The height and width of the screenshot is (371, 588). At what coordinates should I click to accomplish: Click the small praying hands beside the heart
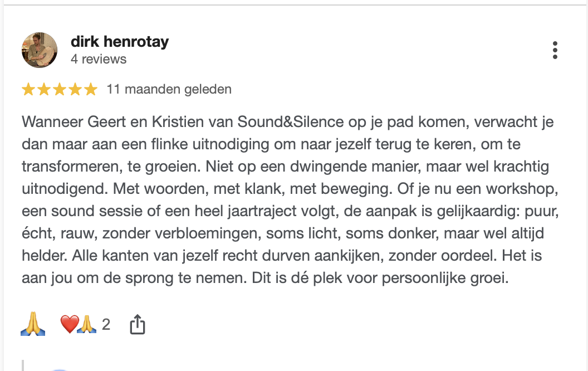[x=87, y=324]
